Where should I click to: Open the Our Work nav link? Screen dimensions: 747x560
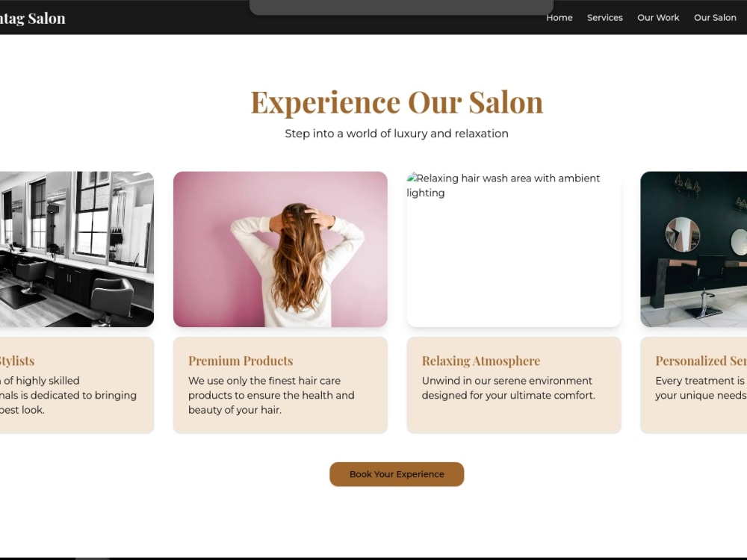658,18
